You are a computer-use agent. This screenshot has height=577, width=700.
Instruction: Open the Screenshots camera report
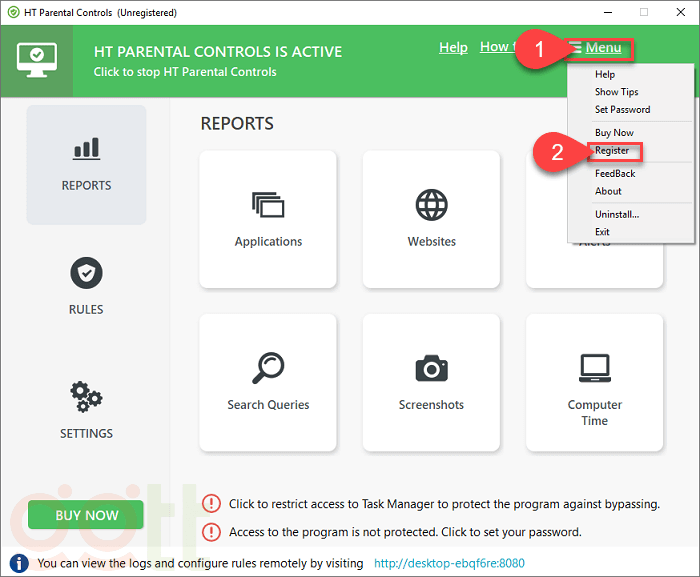pos(431,382)
